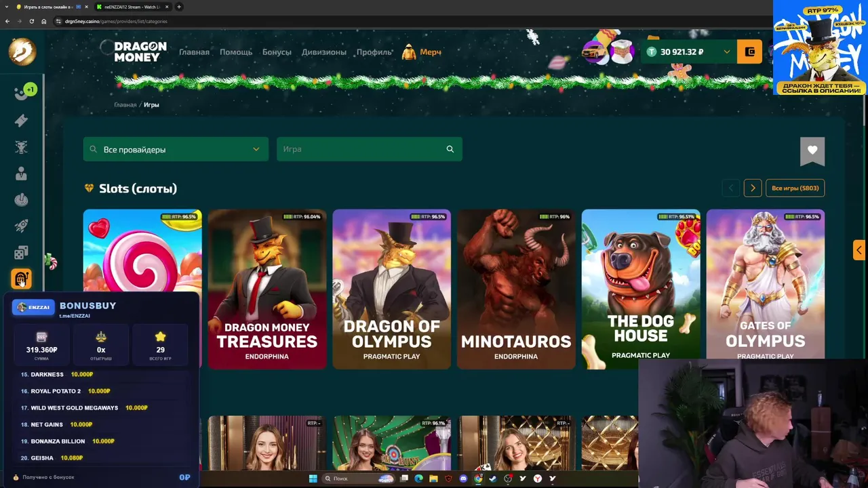This screenshot has height=488, width=868.
Task: Select the joystick icon in the sidebar
Action: point(21,200)
